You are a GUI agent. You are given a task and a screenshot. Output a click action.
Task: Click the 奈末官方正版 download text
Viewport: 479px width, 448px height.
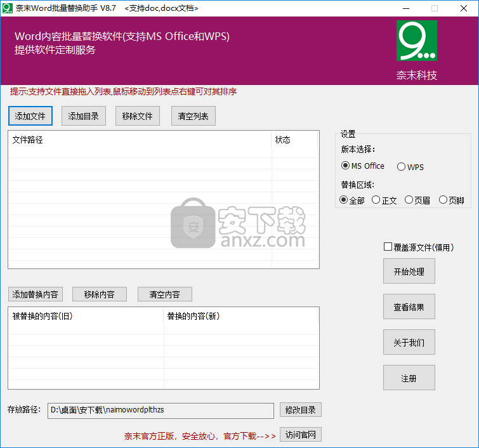pos(200,436)
